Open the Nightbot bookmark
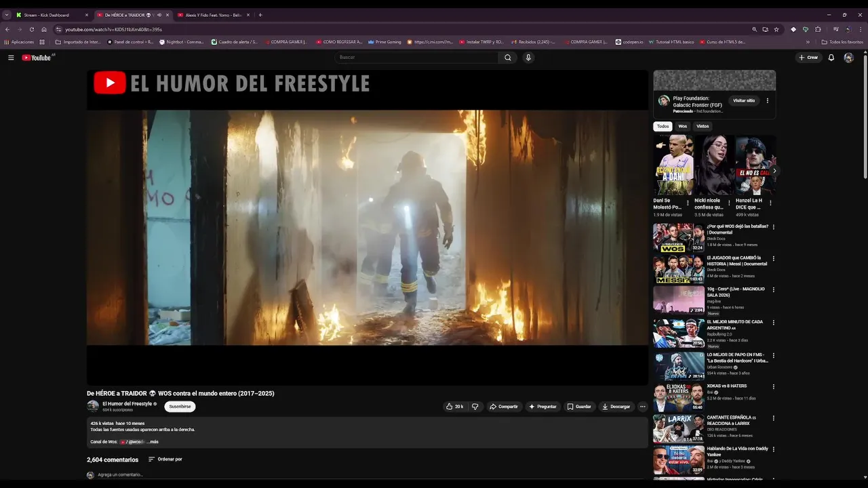Image resolution: width=868 pixels, height=488 pixels. (x=181, y=42)
